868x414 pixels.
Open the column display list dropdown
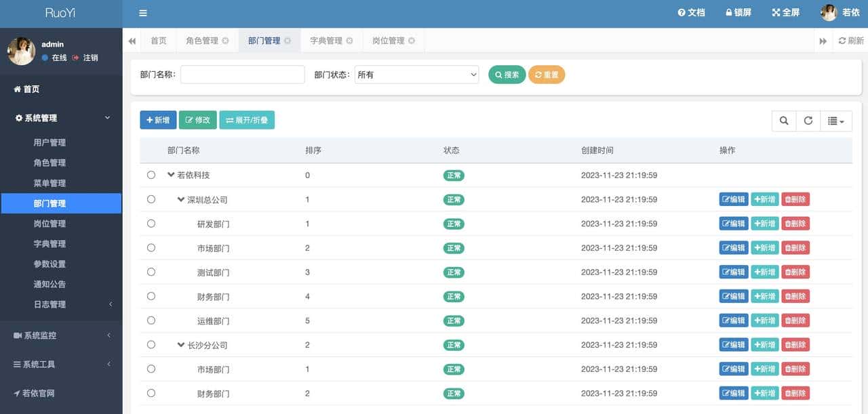(836, 121)
